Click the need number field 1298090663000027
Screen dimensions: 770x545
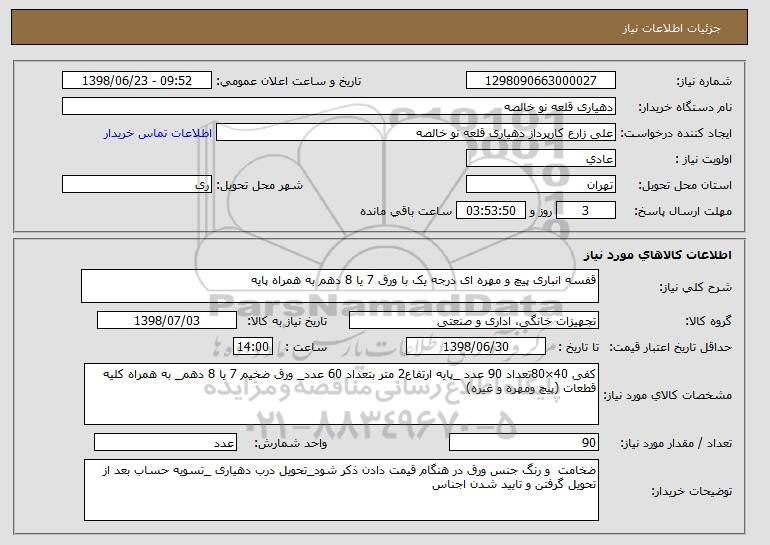pos(541,81)
